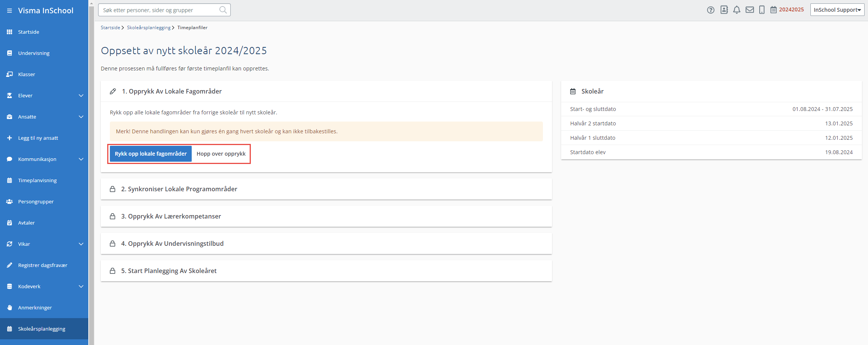Follow the Skoleårsplanlegging breadcrumb link
868x345 pixels.
click(149, 28)
